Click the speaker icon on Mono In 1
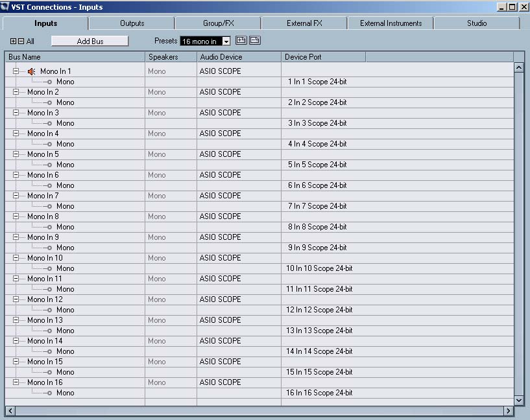 tap(32, 71)
